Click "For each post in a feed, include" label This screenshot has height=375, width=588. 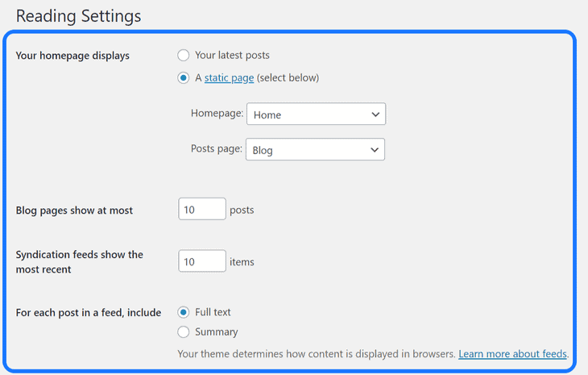(x=89, y=313)
